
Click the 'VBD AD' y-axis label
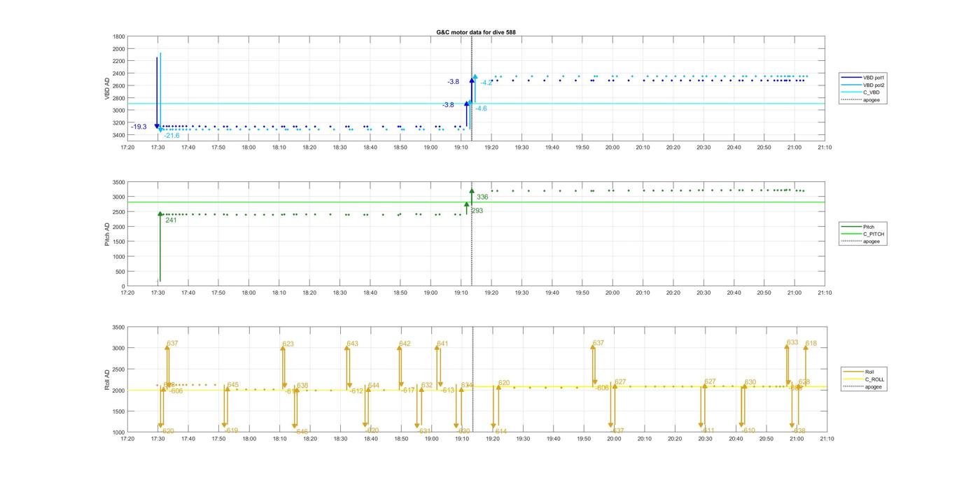tap(107, 88)
